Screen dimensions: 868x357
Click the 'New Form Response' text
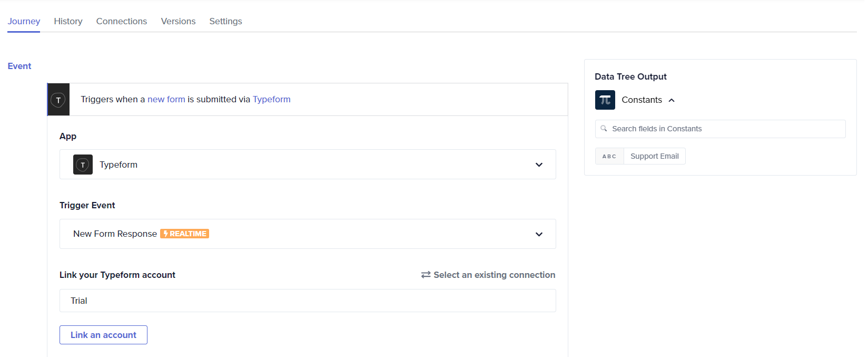pyautogui.click(x=115, y=234)
